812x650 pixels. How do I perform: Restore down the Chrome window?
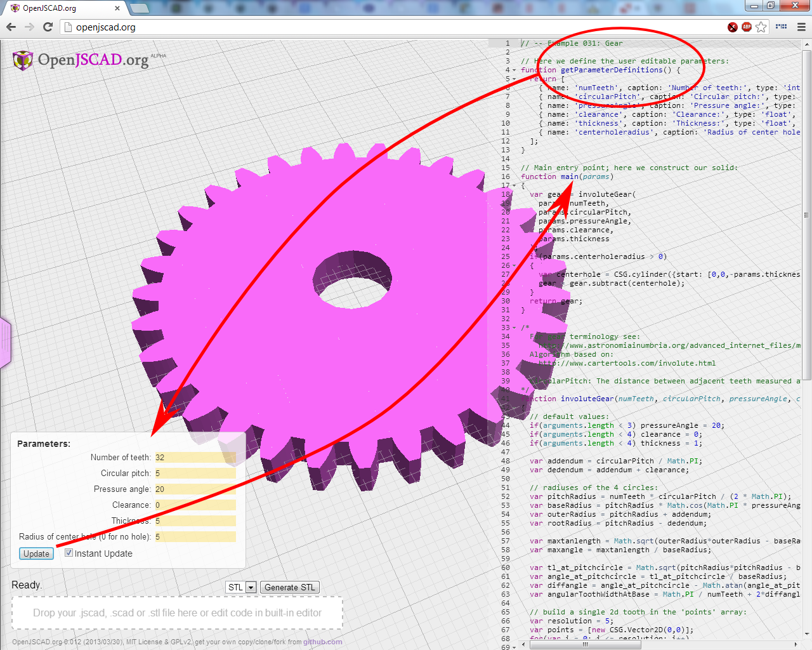coord(770,6)
